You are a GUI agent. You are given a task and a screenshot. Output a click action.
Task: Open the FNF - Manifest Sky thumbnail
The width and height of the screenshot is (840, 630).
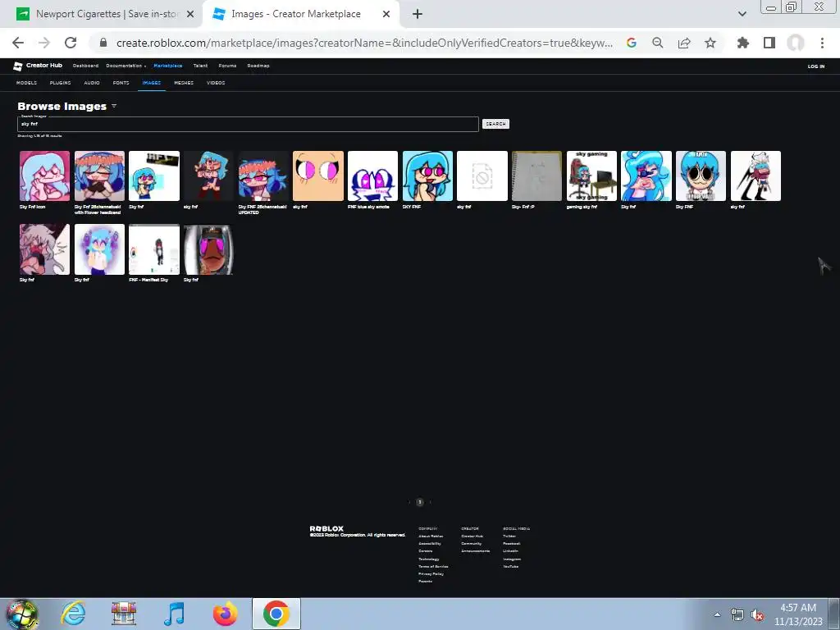coord(154,249)
